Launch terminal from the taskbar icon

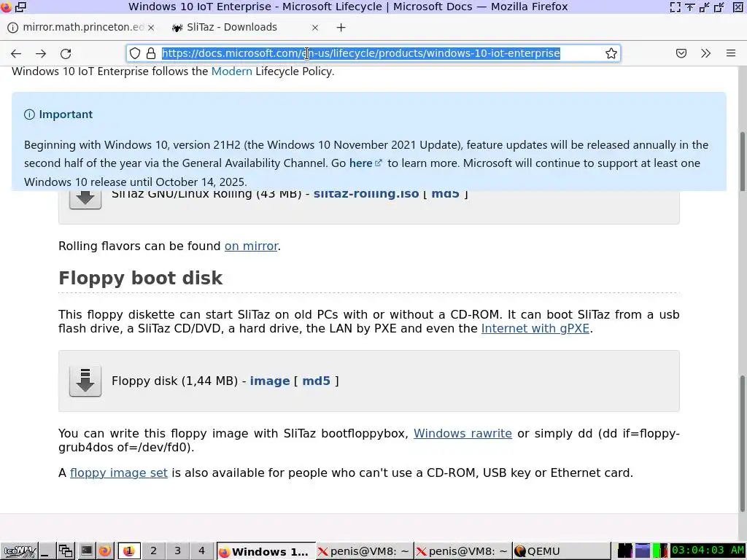86,551
